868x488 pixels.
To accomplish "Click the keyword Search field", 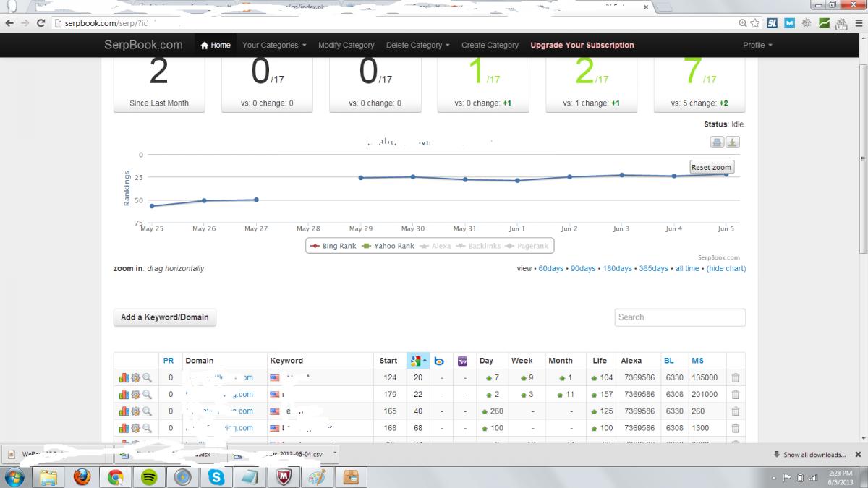I will [x=680, y=317].
